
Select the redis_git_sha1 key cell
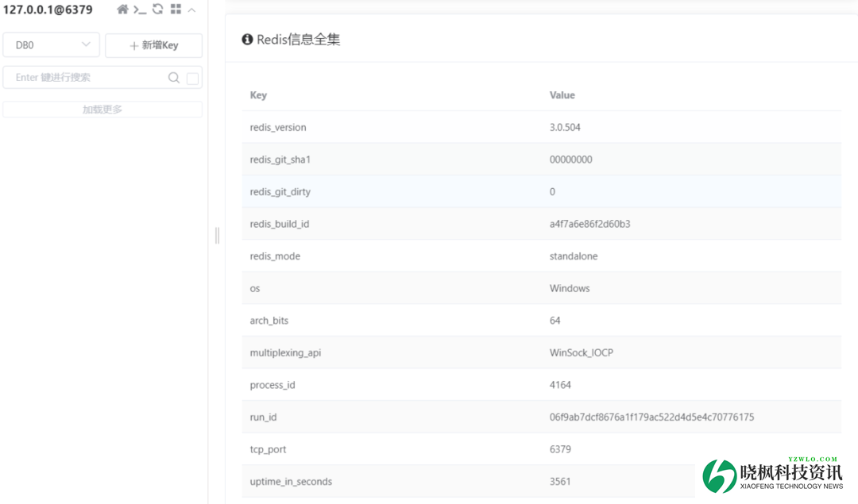[280, 160]
